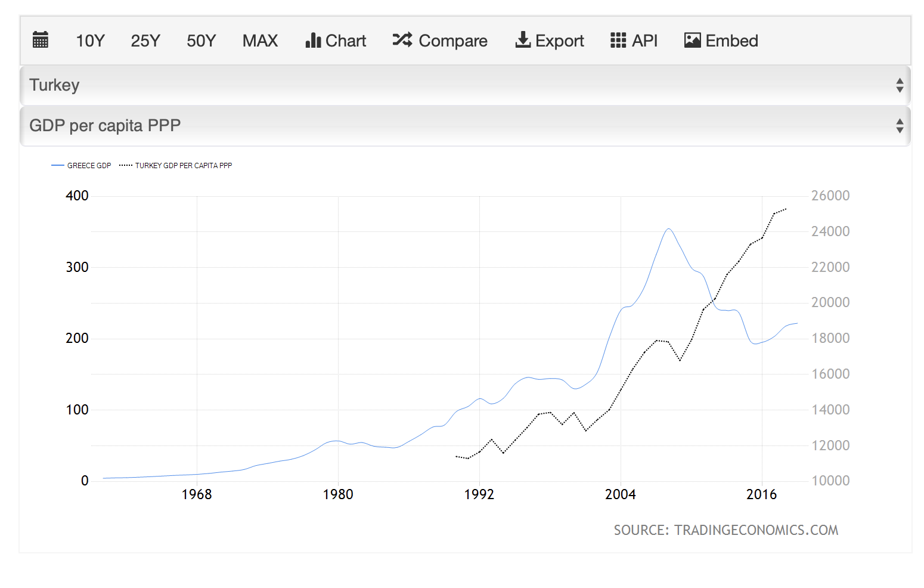Toggle Turkey GDP per capita PPP legend

(x=183, y=166)
